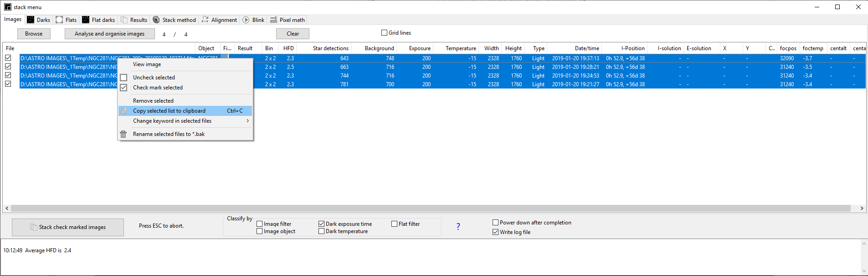Open the Pixel math tab by its icon
The image size is (868, 276).
[x=273, y=20]
